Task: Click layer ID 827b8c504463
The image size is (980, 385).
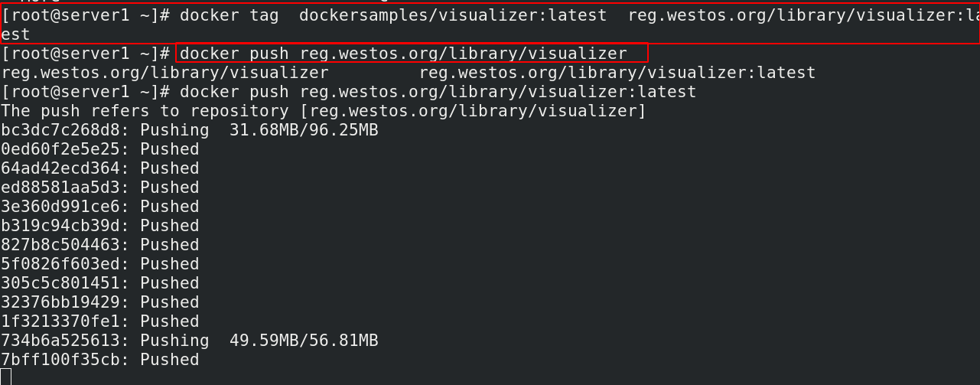Action: tap(60, 245)
